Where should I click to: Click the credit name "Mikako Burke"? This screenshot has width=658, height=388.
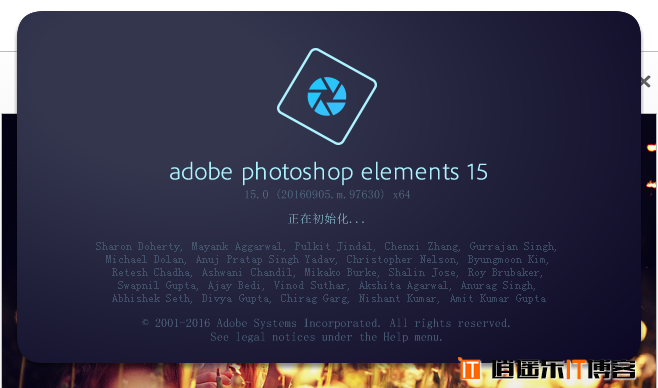(x=340, y=273)
